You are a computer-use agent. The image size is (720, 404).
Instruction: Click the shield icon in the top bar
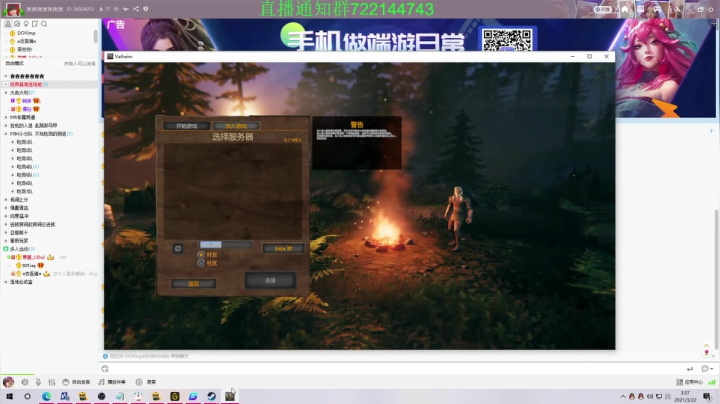(x=146, y=9)
